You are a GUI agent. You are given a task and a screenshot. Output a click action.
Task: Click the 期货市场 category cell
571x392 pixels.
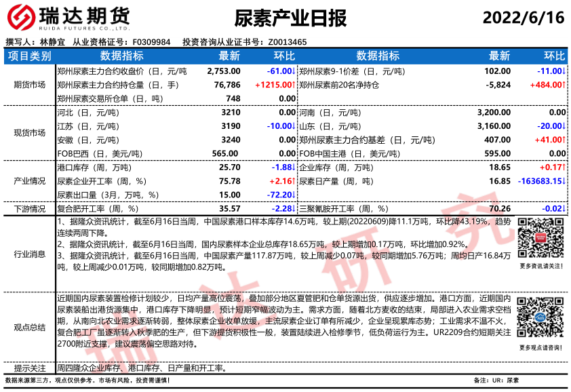29,85
